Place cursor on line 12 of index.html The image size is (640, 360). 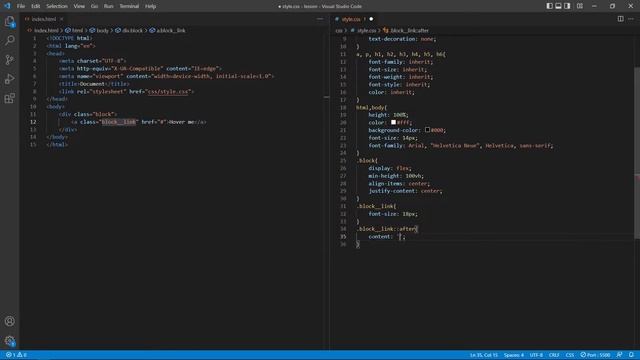(x=139, y=122)
